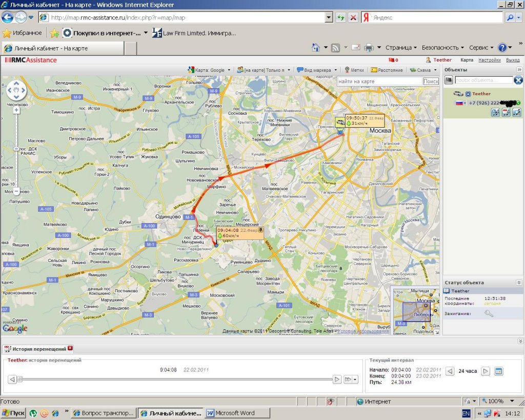Screen dimensions: 525x420
Task: Collapse the Статус объекта panel
Action: point(519,283)
